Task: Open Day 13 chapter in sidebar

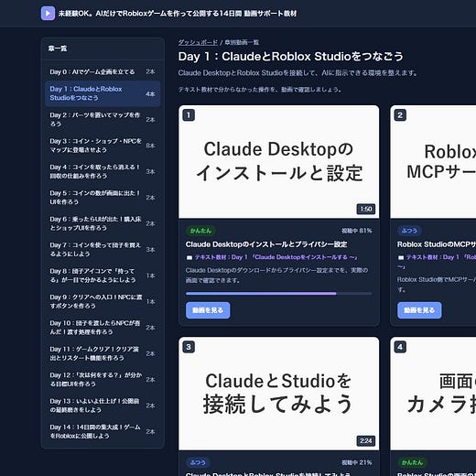Action: pos(103,406)
